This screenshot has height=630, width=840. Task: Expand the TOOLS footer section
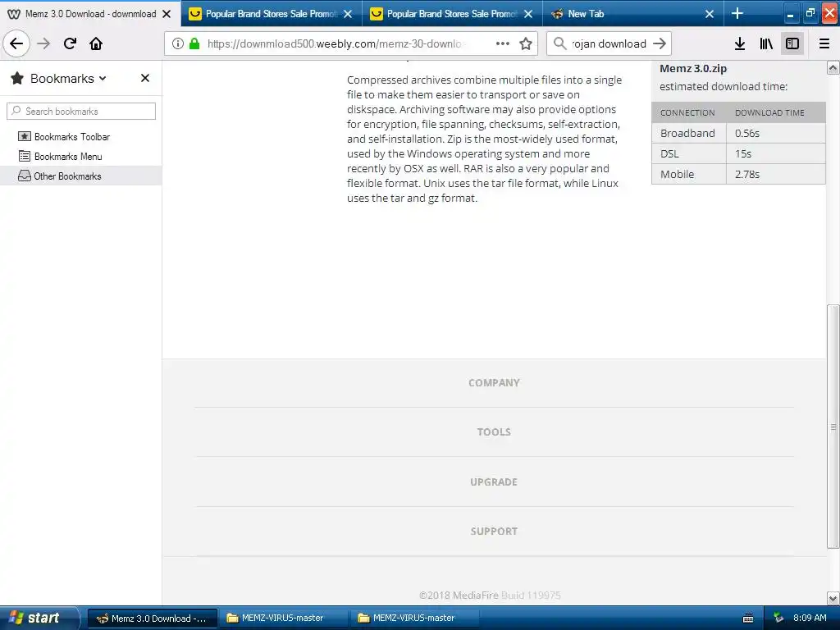coord(494,431)
